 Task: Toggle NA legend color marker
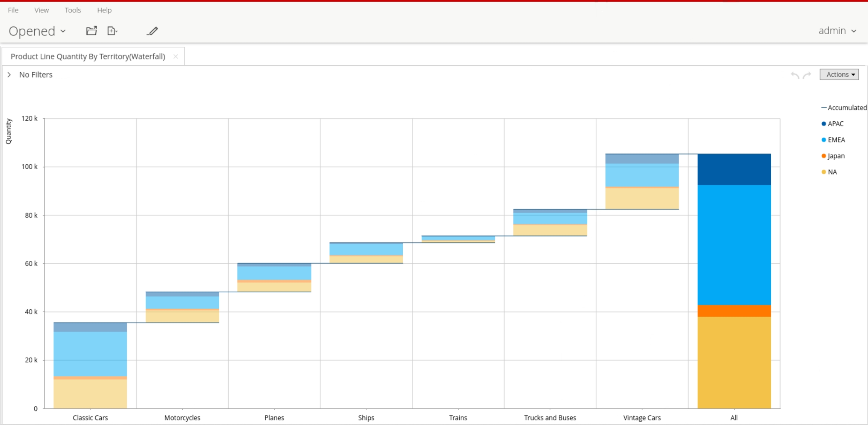pyautogui.click(x=824, y=172)
